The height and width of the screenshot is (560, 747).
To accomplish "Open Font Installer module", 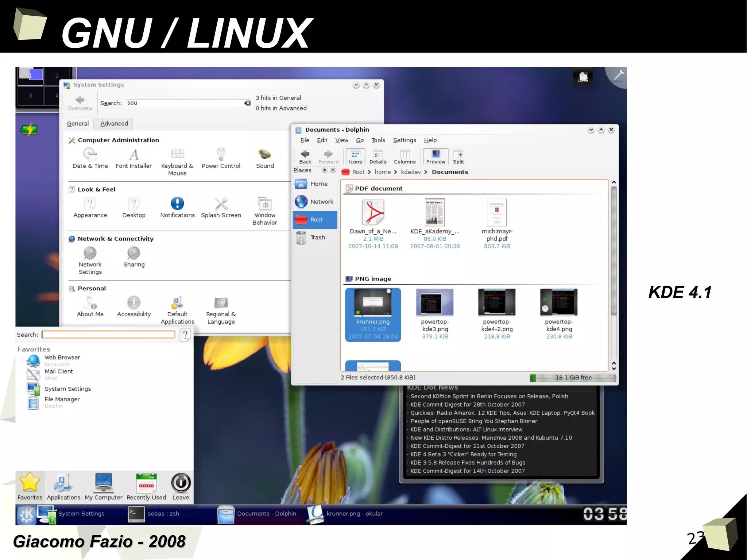I will click(133, 158).
